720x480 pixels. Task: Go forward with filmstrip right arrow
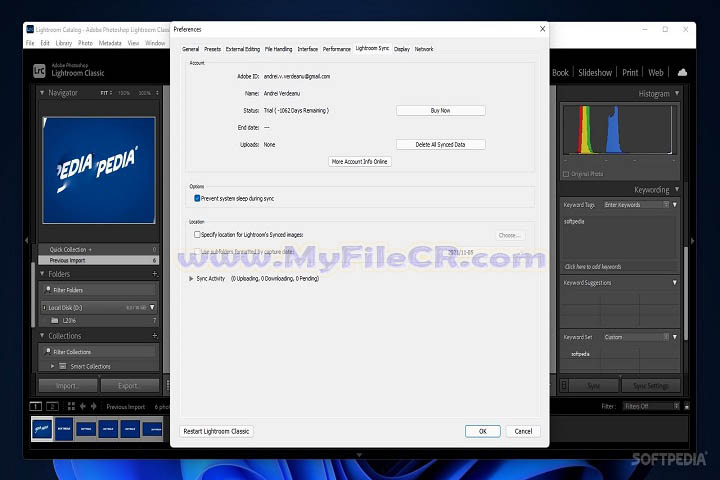[x=94, y=406]
